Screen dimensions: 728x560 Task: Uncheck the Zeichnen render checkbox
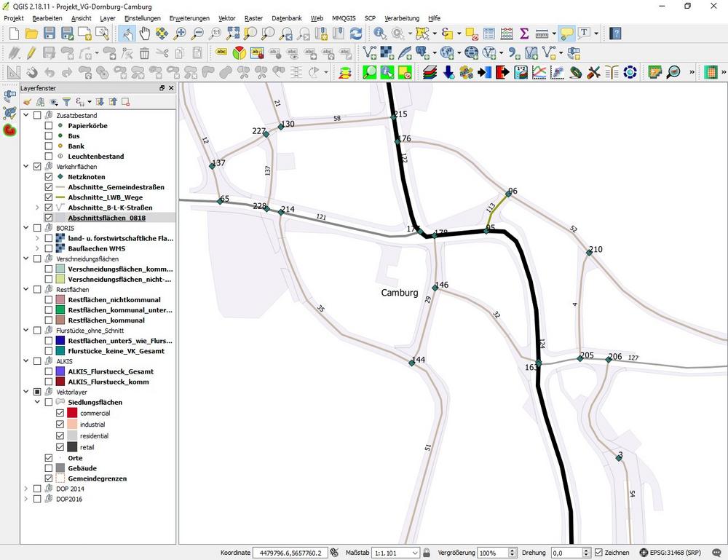[x=598, y=553]
